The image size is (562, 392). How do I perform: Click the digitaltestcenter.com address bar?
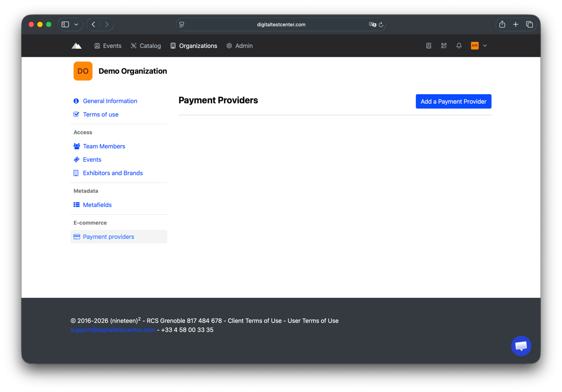[x=281, y=24]
